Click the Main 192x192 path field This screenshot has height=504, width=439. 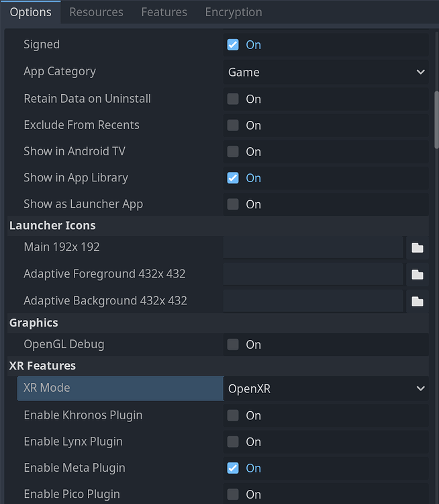point(313,247)
